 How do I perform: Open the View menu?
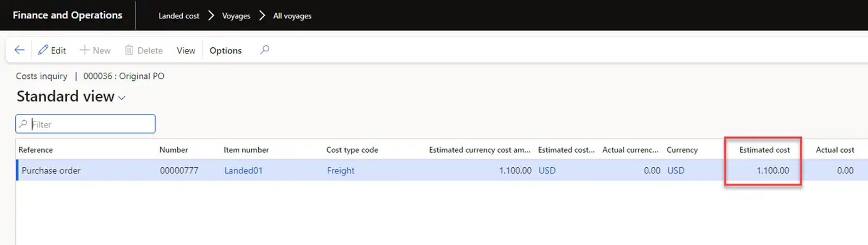[x=186, y=50]
